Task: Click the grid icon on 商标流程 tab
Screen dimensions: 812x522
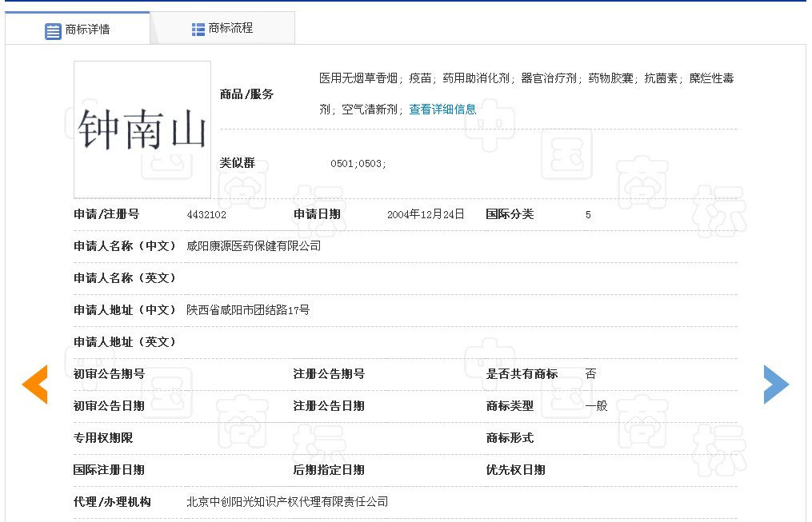Action: pyautogui.click(x=198, y=30)
